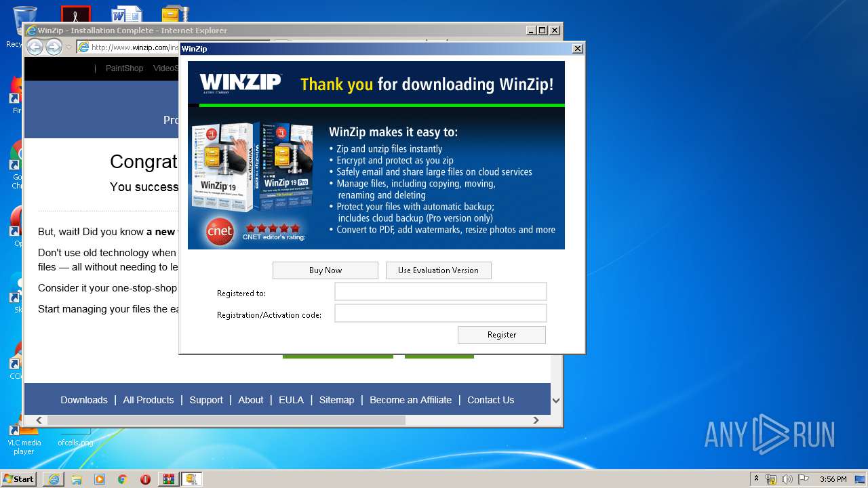
Task: Select the Word document desktop icon
Action: 126,14
